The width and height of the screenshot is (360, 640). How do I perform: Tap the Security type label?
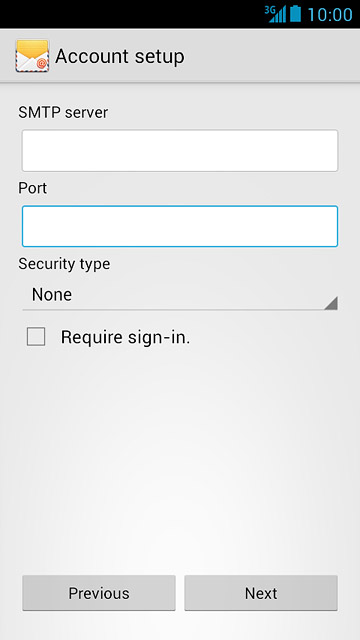click(64, 264)
